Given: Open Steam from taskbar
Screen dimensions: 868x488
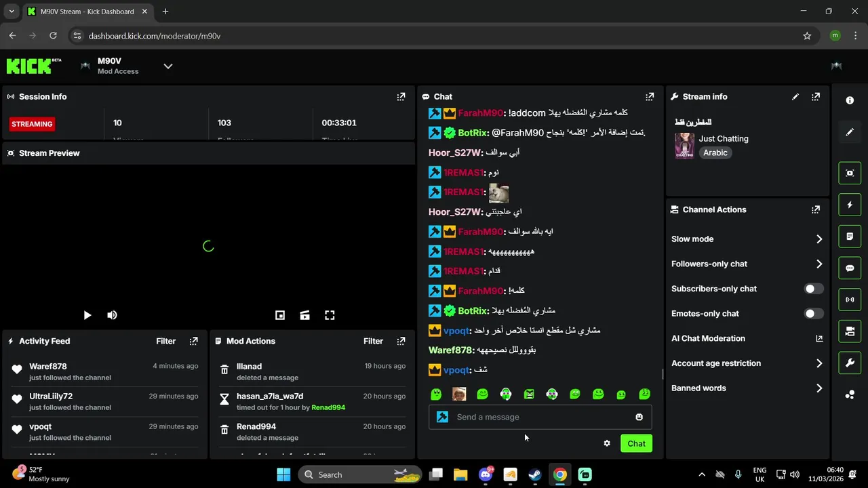Looking at the screenshot, I should click(535, 474).
